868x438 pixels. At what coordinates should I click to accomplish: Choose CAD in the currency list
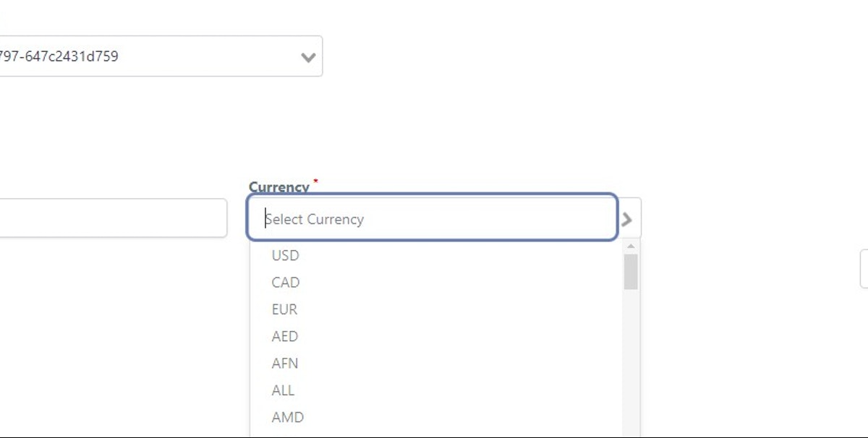pos(286,282)
